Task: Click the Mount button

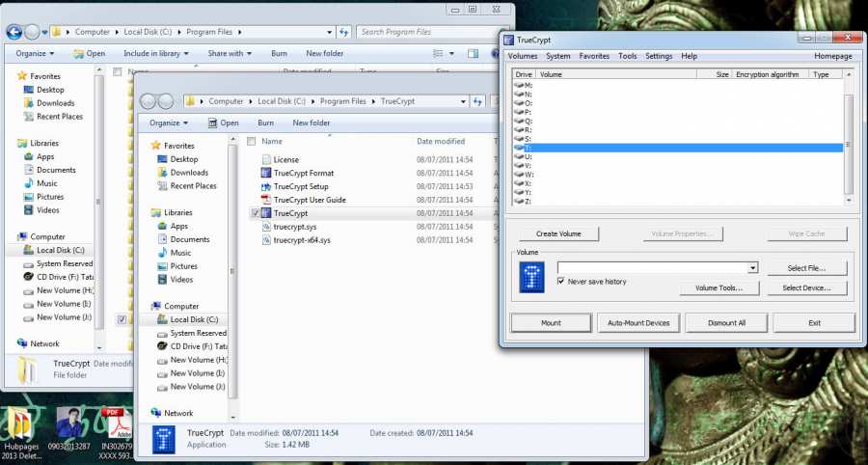Action: (x=551, y=323)
